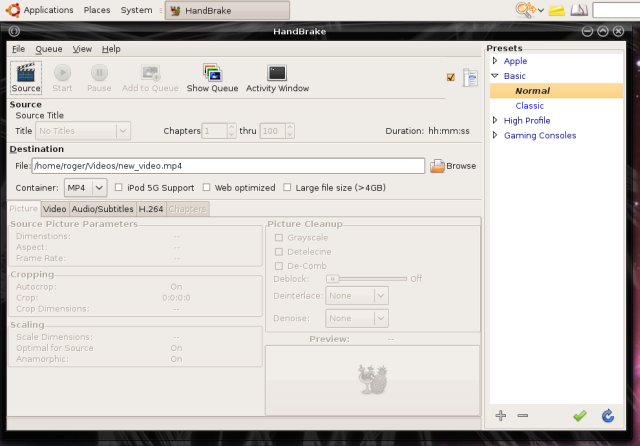The height and width of the screenshot is (446, 640).
Task: Click the blue reload presets icon
Action: 607,415
